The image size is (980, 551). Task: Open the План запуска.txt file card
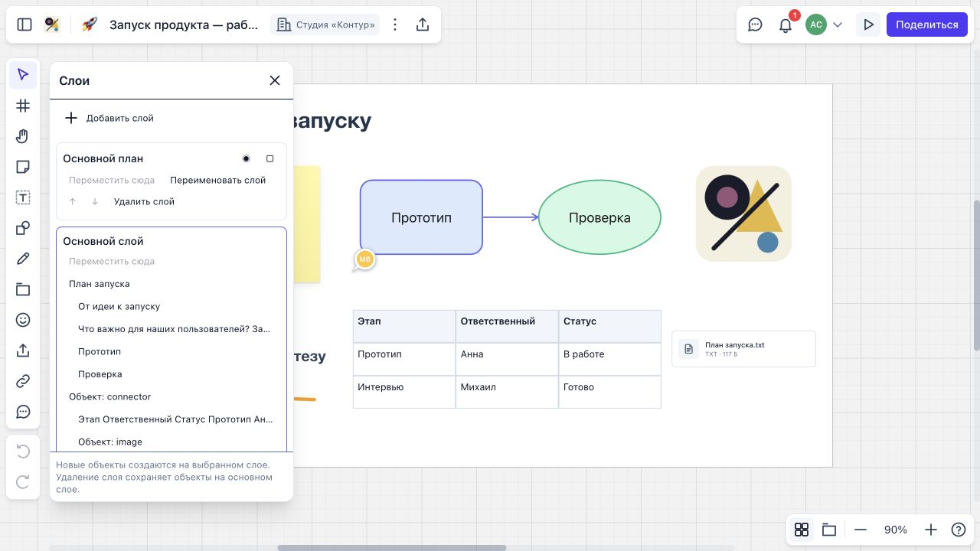tap(743, 349)
